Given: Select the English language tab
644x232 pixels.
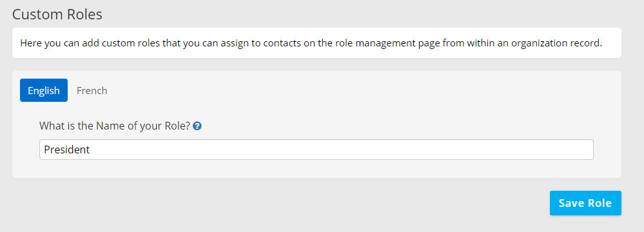Looking at the screenshot, I should tap(44, 90).
